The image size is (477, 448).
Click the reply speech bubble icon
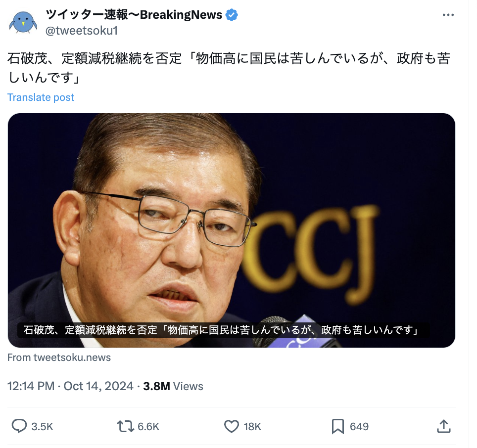[19, 426]
